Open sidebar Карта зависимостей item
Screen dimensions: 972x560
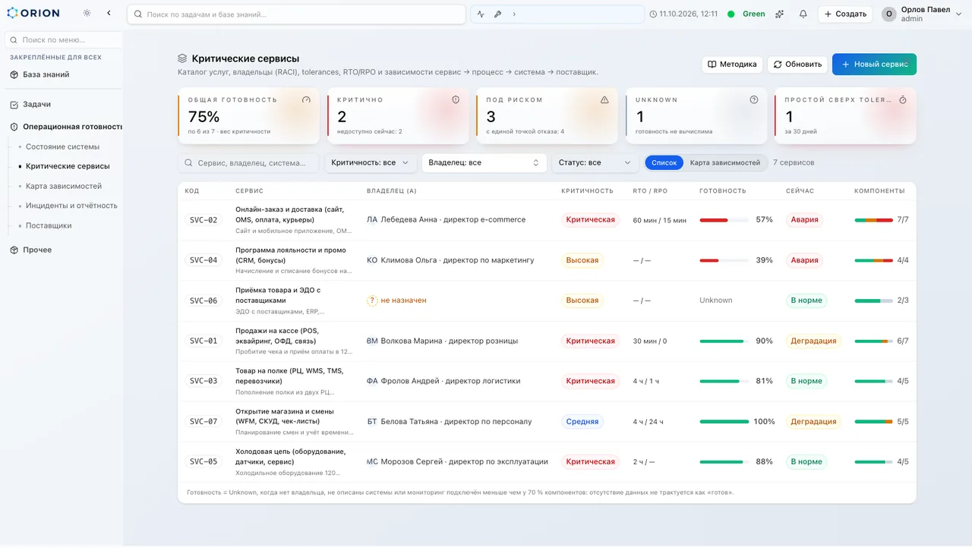64,186
